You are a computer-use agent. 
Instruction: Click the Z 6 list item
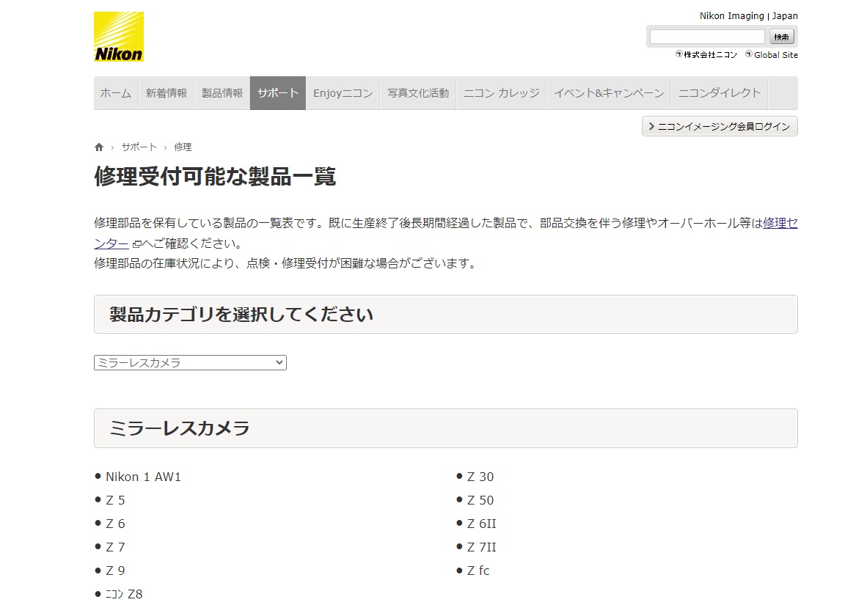click(x=116, y=524)
